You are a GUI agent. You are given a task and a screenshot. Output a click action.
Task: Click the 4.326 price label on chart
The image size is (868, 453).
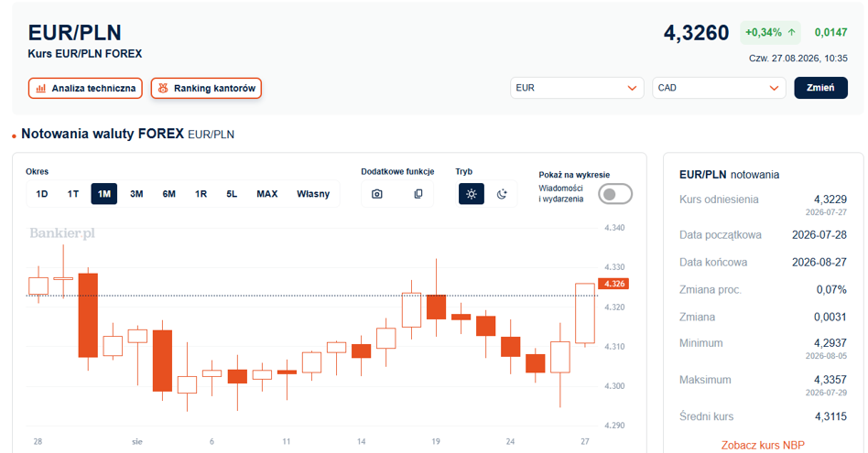point(613,284)
